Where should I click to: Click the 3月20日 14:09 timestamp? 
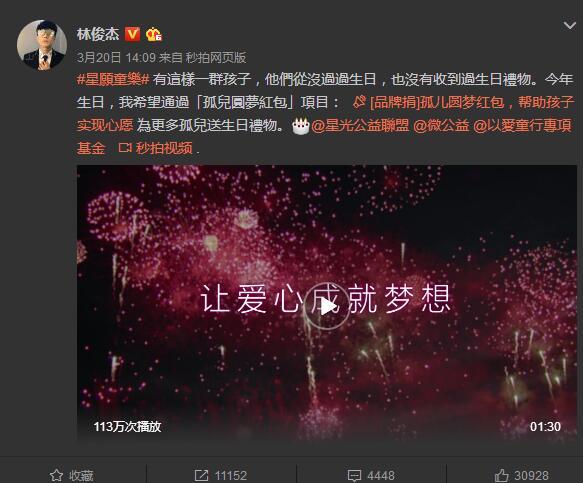pos(116,57)
